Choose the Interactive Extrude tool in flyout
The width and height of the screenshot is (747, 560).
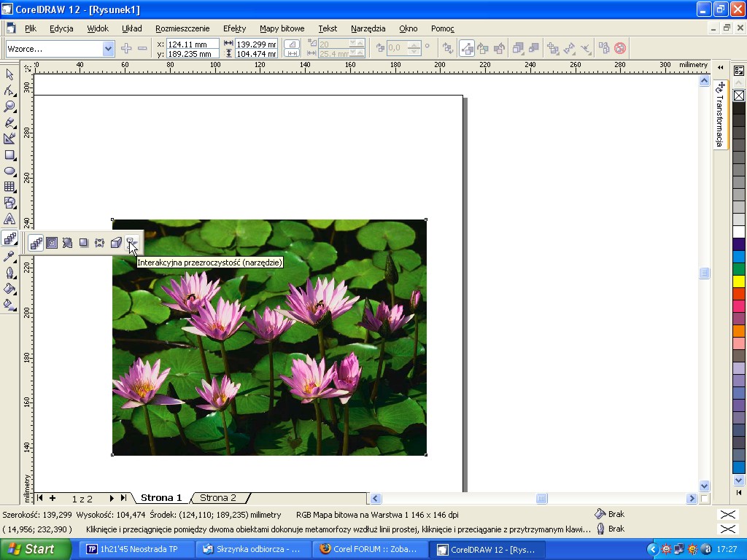click(x=116, y=243)
